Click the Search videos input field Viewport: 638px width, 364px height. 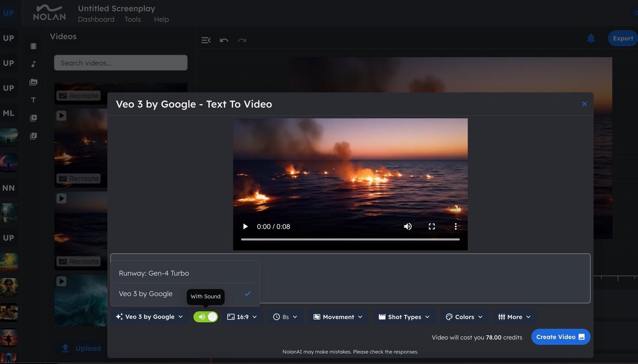(x=120, y=63)
